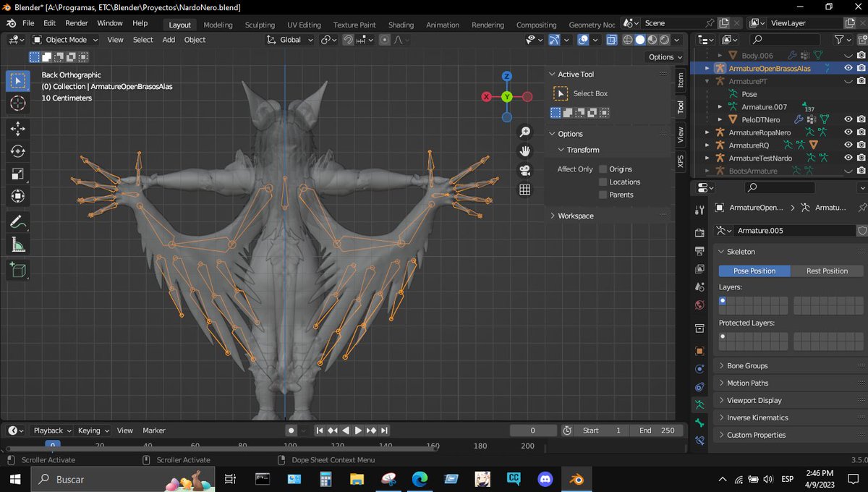Select the Annotate pencil tool
Screen dimensions: 868x492
18,222
